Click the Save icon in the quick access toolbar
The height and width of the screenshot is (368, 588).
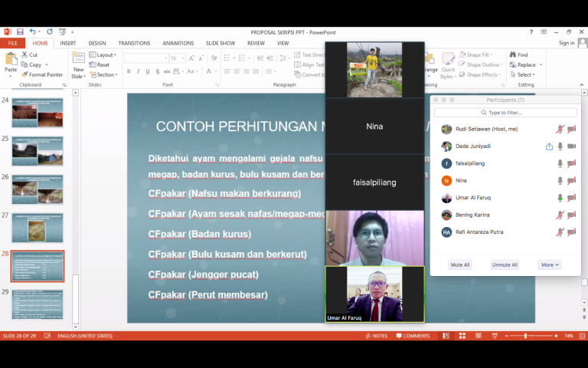pos(20,32)
